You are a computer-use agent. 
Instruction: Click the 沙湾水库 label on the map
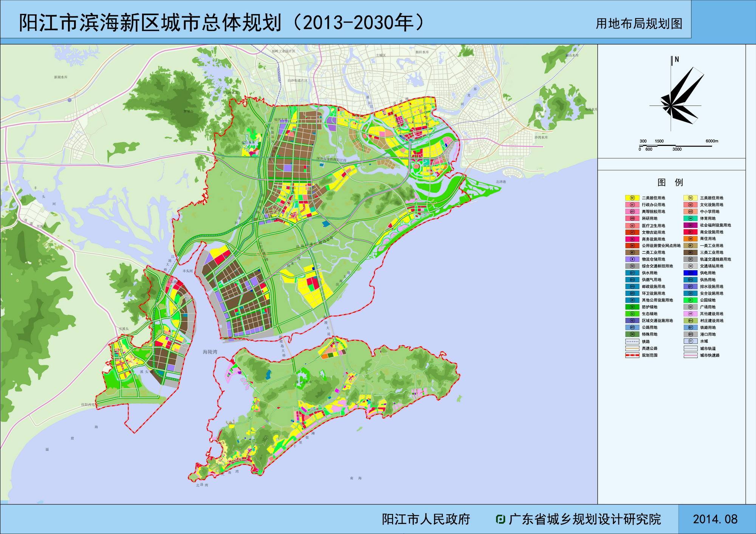pos(541,137)
